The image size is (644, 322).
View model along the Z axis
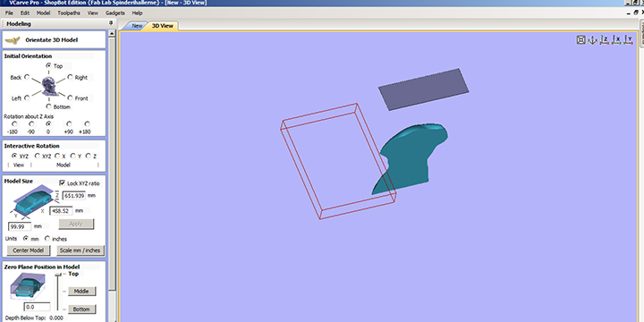pos(604,40)
